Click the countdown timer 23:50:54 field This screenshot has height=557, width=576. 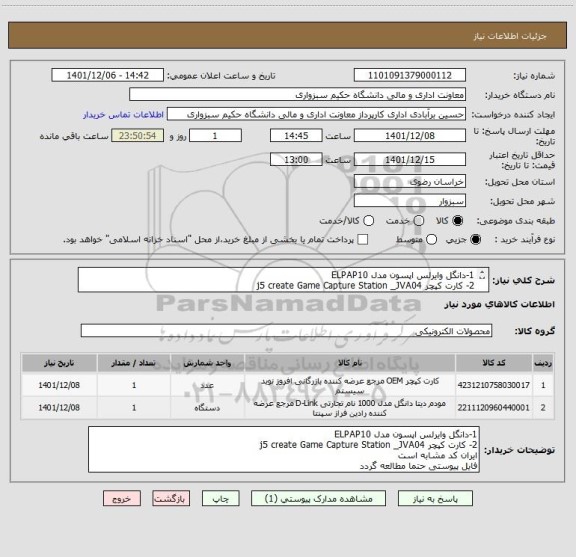(138, 136)
